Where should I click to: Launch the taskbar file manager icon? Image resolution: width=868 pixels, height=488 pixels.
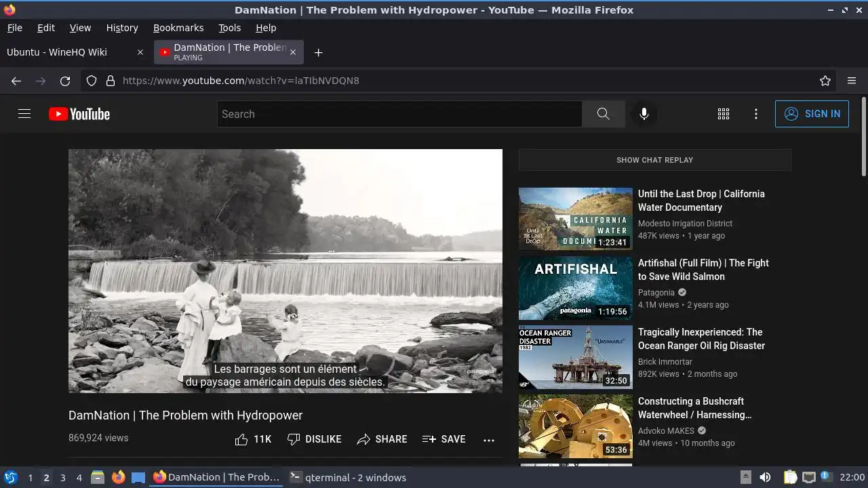coord(98,477)
